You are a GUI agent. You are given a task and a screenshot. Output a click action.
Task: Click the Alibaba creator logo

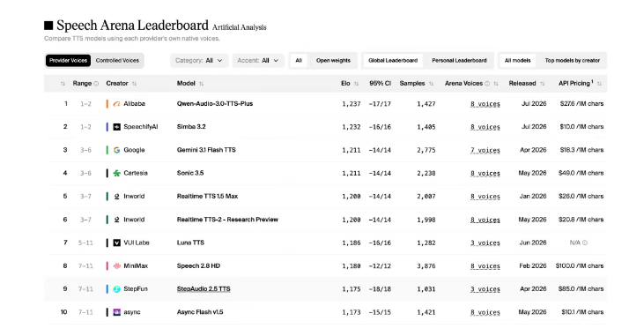[116, 104]
